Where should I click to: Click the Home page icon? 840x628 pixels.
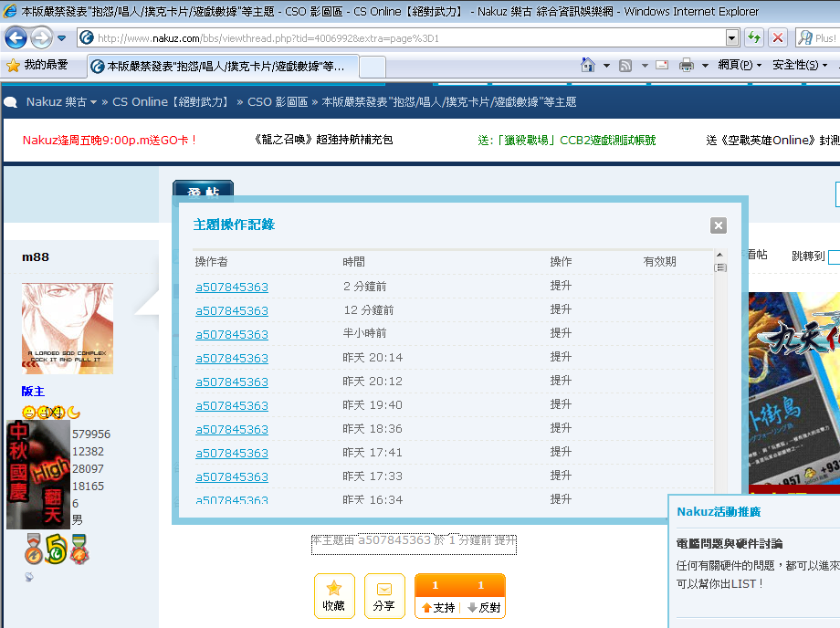590,66
